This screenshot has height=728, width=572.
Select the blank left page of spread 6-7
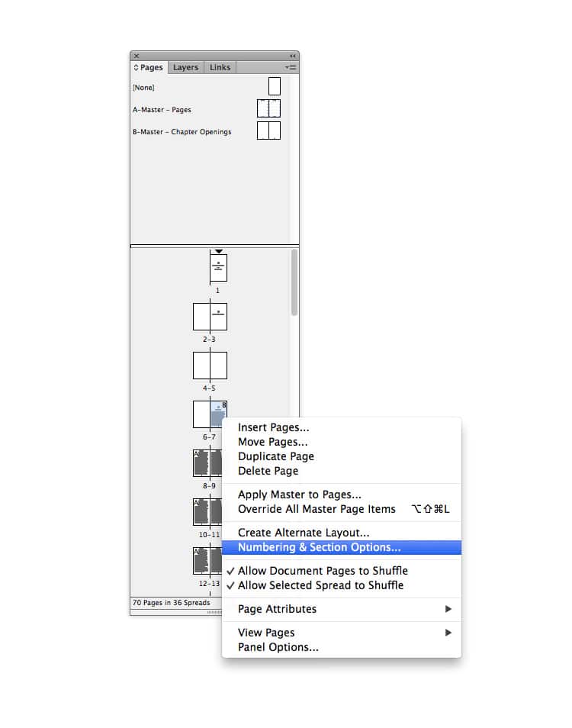pyautogui.click(x=201, y=414)
